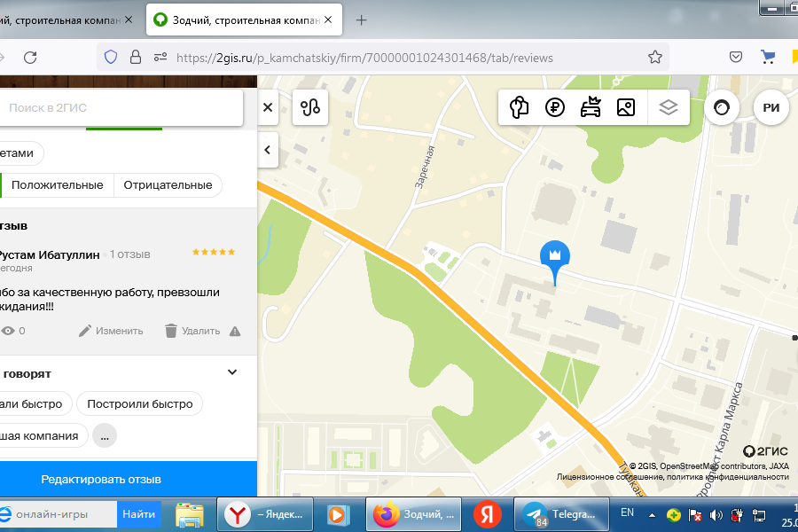Select the шая компания tag chip
Viewport: 798px width, 532px height.
43,435
